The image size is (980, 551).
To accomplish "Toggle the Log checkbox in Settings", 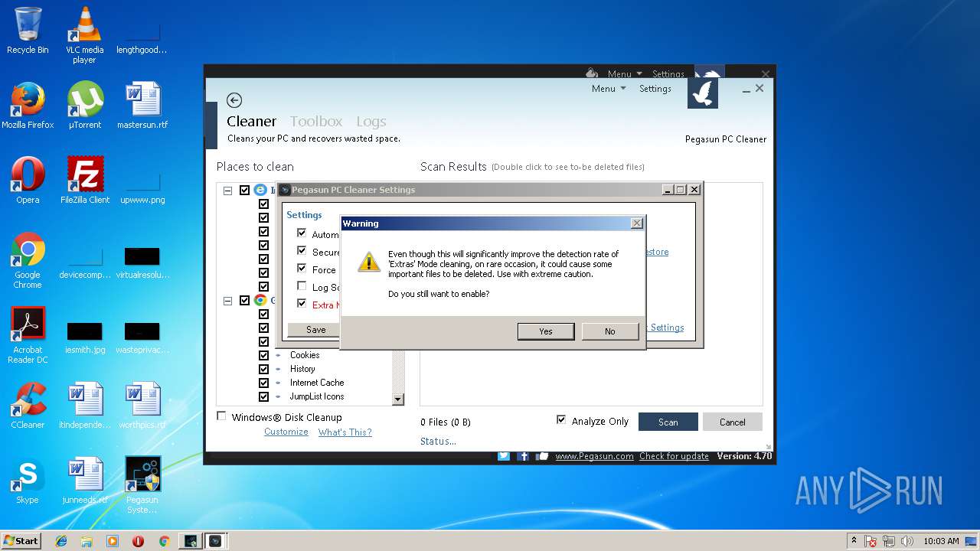I will (x=302, y=286).
